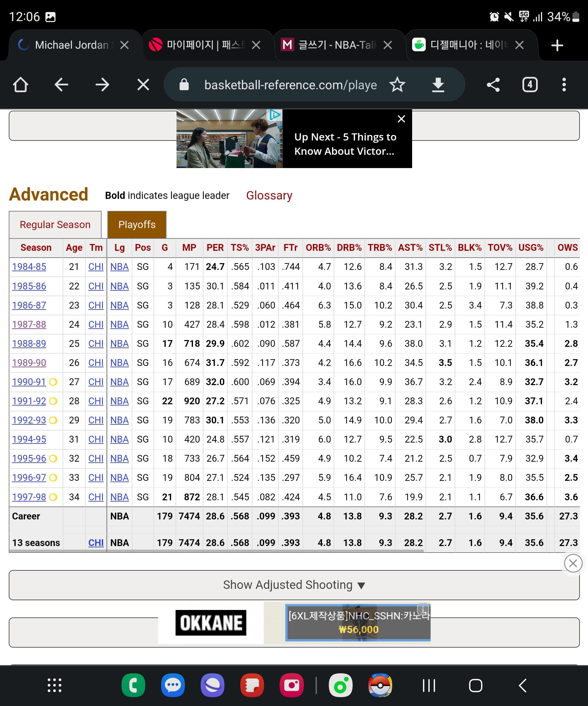Tap the Android back navigation button
588x706 pixels.
click(522, 686)
